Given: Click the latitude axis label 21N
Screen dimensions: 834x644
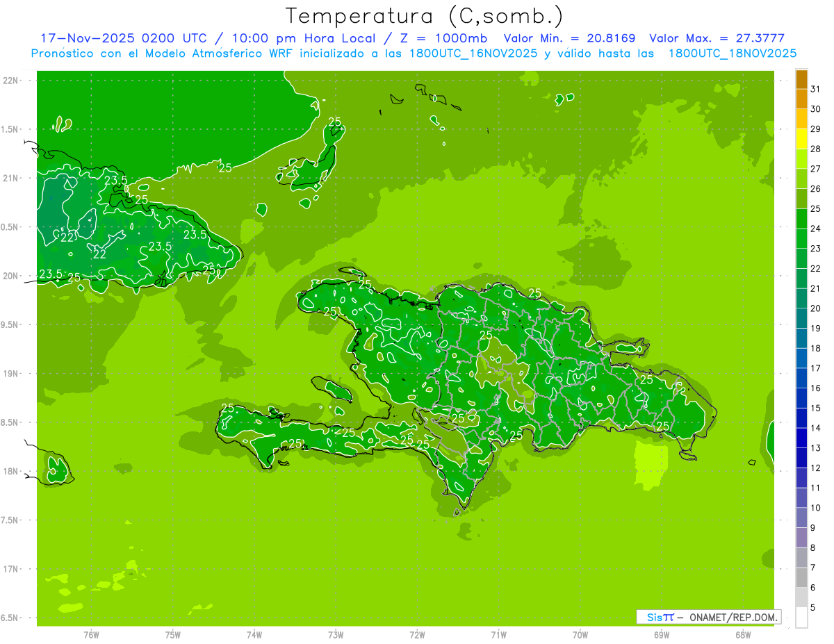Looking at the screenshot, I should (12, 178).
